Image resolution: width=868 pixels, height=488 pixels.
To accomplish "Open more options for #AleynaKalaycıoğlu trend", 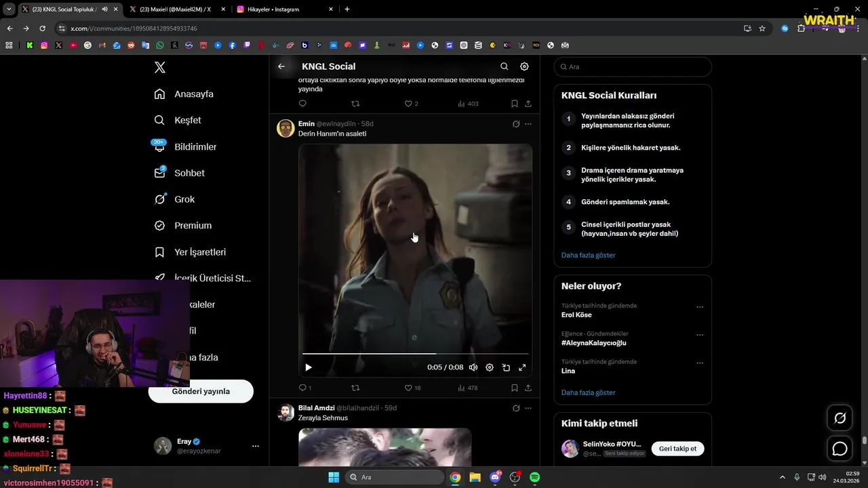I will [x=700, y=335].
